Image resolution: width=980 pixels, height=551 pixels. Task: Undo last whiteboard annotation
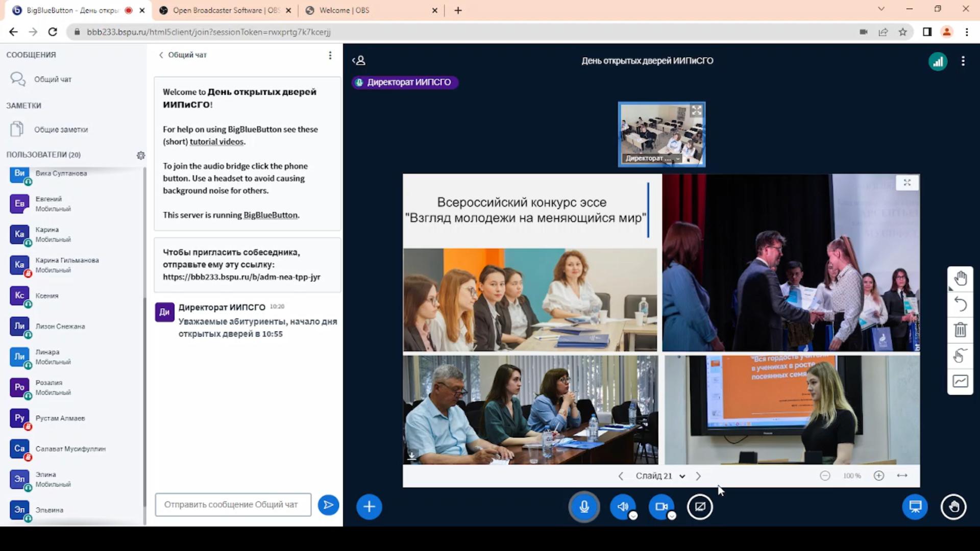click(960, 304)
